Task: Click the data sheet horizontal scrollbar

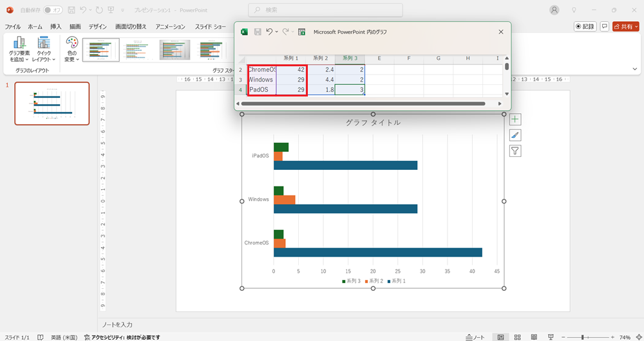Action: [x=363, y=104]
